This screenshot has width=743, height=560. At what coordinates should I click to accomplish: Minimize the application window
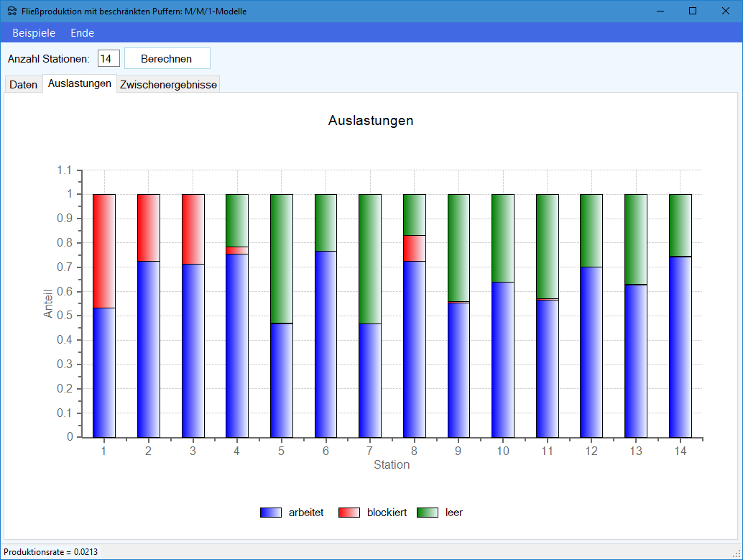pos(660,11)
